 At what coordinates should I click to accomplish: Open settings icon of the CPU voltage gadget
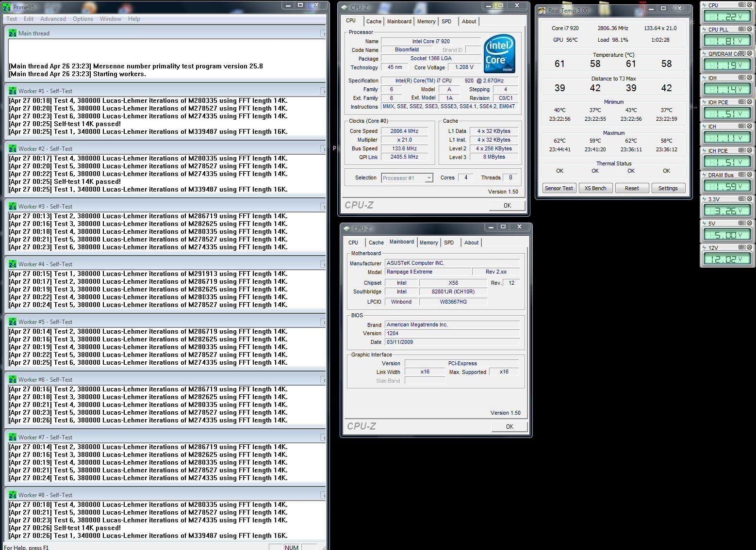[x=742, y=5]
